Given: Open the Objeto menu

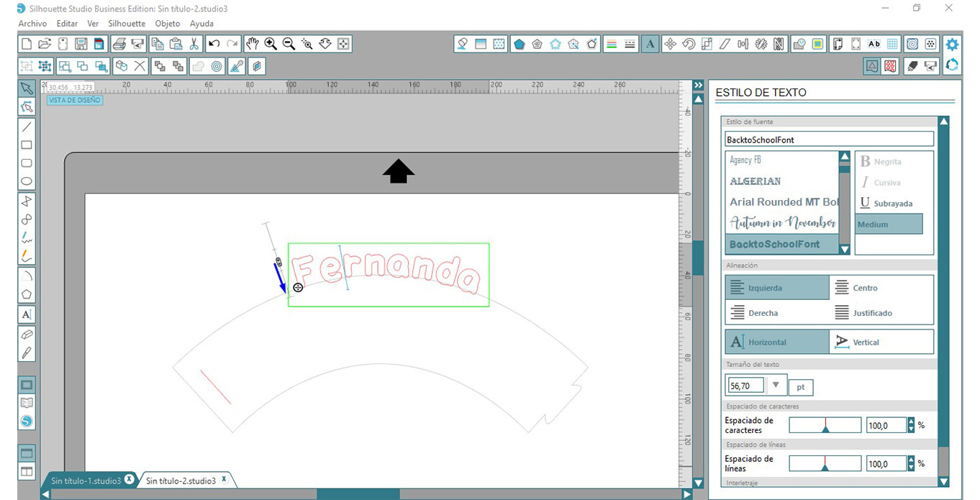Looking at the screenshot, I should pos(168,24).
